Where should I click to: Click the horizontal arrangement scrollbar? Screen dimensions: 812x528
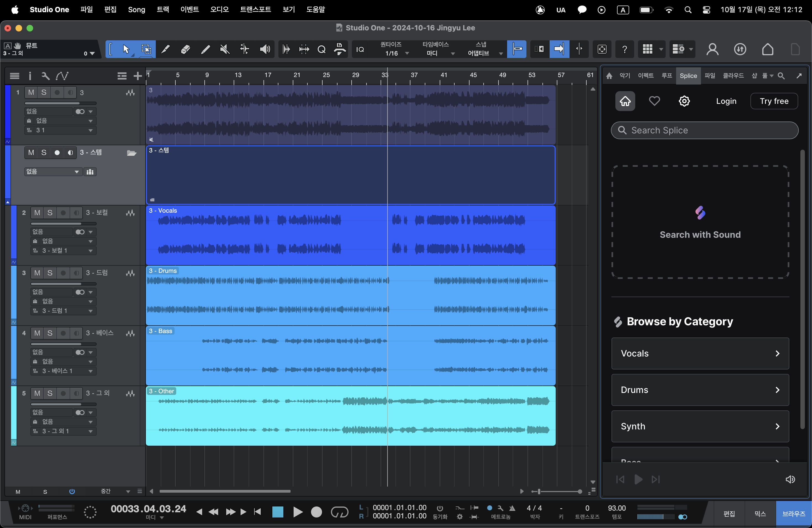coord(225,491)
